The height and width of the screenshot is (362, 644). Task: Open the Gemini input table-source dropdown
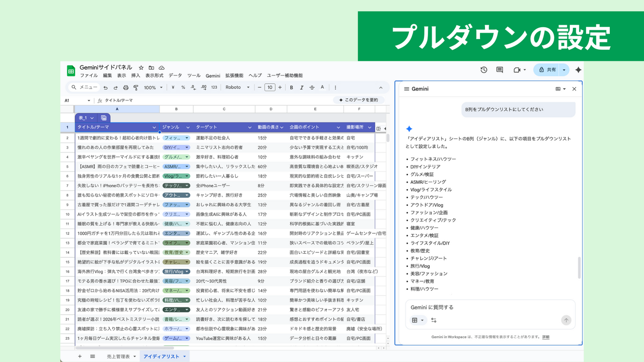(418, 320)
